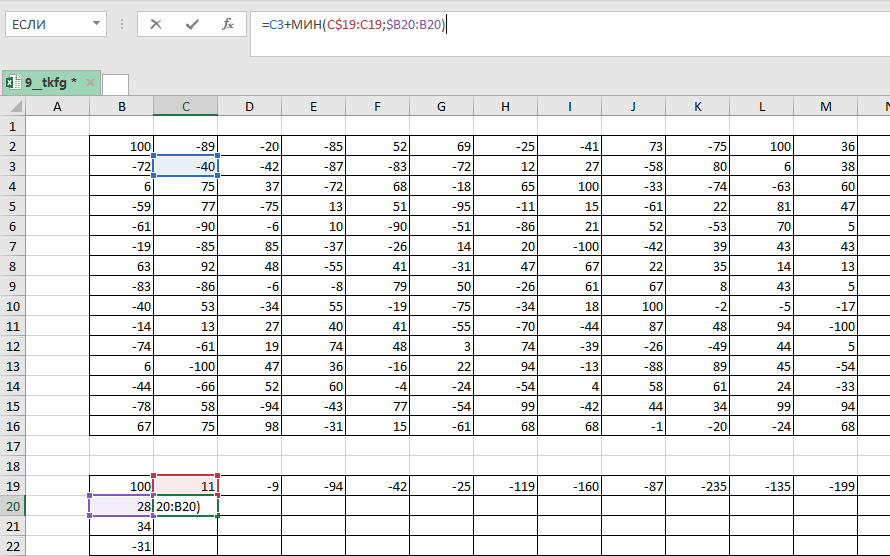Confirm the formula with the checkmark icon
This screenshot has height=556, width=890.
tap(192, 24)
